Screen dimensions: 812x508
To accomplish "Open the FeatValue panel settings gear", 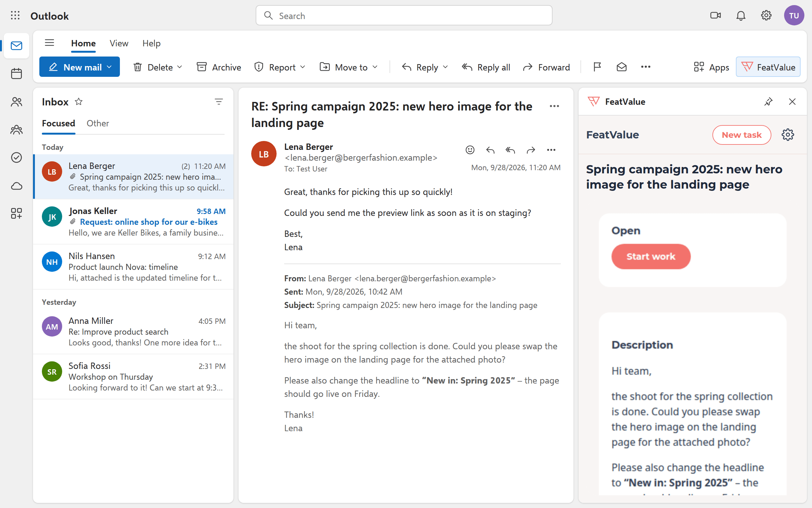I will (788, 135).
